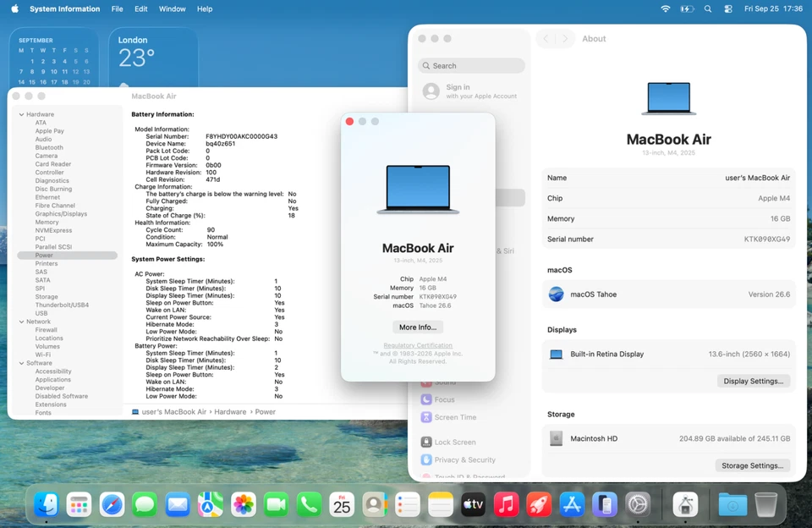This screenshot has width=812, height=528.
Task: Click Sign in with your Apple Account
Action: [x=470, y=91]
